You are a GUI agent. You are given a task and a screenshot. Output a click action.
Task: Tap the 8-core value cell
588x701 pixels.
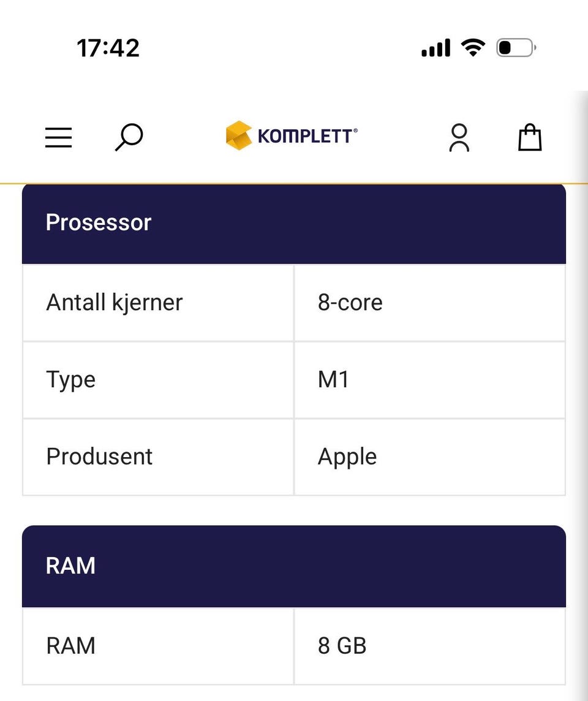pos(350,303)
